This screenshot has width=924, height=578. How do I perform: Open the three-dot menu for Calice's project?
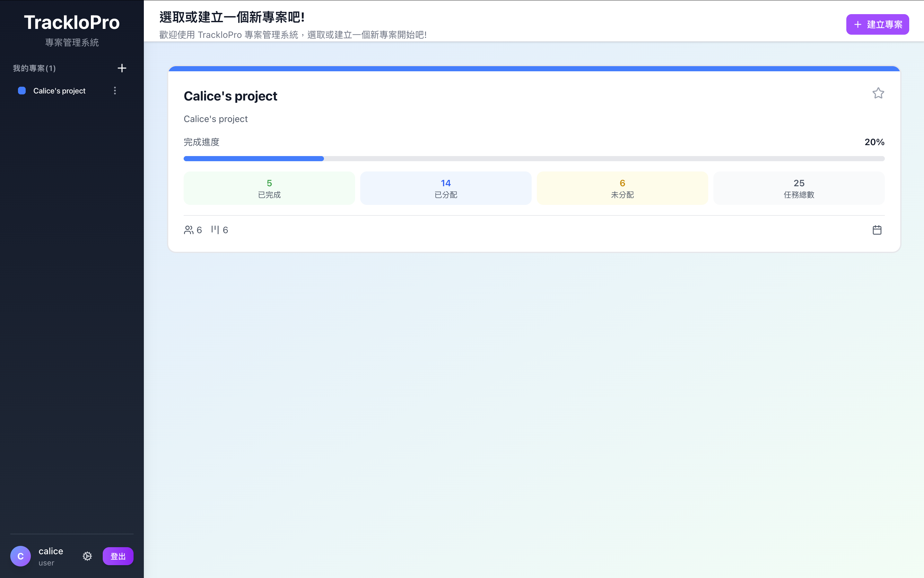(115, 90)
